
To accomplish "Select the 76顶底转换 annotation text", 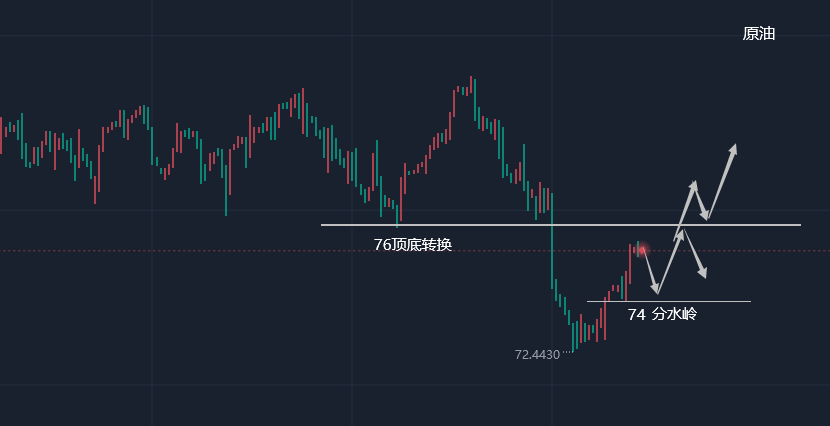I will [x=412, y=245].
